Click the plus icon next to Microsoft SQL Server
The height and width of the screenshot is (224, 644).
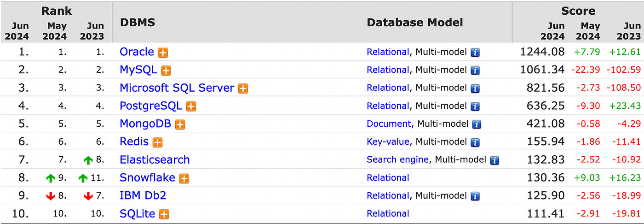pos(243,88)
